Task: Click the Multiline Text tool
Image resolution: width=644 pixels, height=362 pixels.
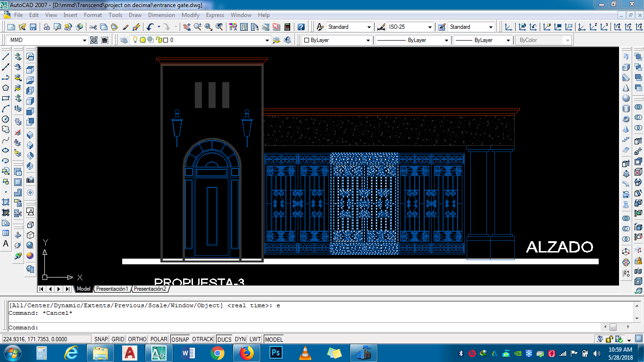Action: pos(6,244)
